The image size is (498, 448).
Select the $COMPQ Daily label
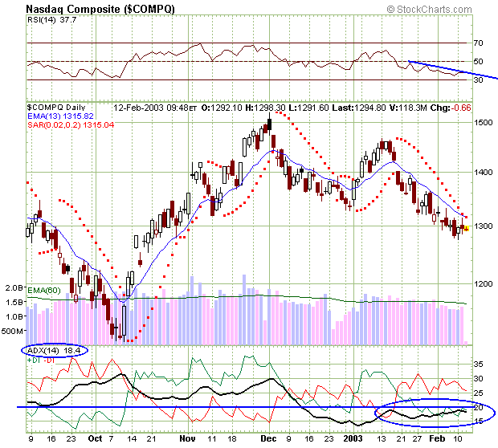point(56,108)
